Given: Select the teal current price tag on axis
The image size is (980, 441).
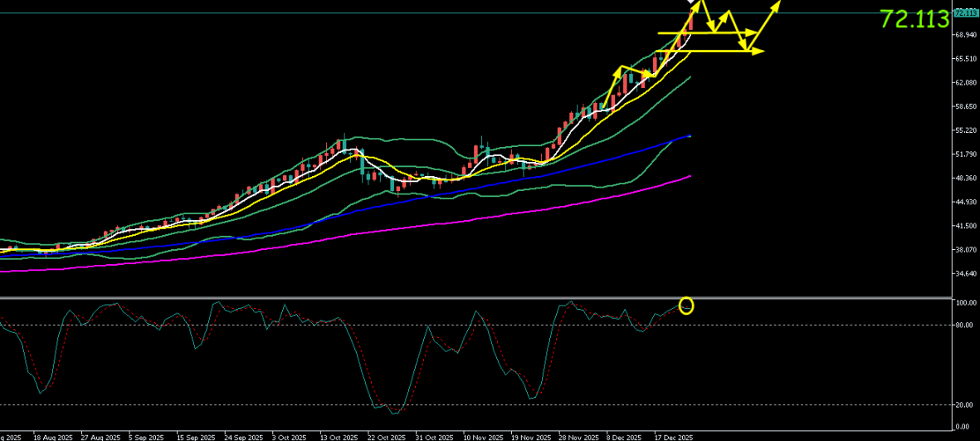Looking at the screenshot, I should click(965, 12).
